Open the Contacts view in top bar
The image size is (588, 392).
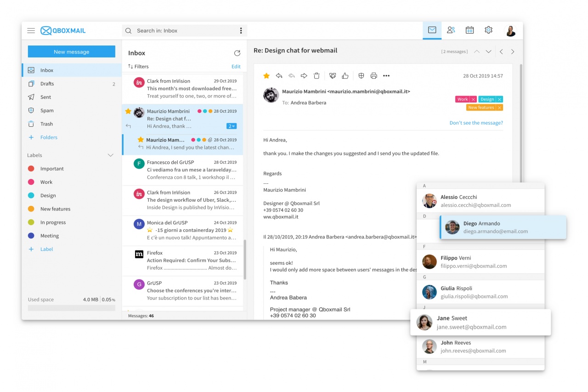(x=451, y=30)
